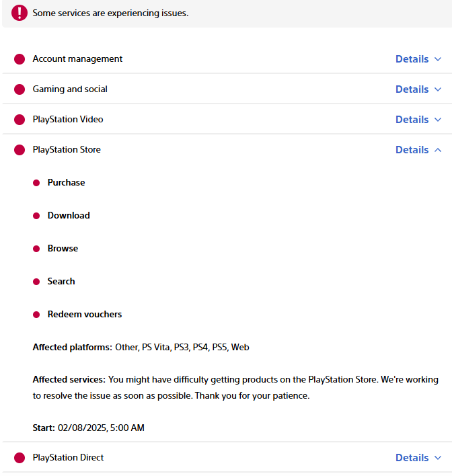Expand PlayStation Video Details
This screenshot has height=476, width=452.
coord(418,120)
